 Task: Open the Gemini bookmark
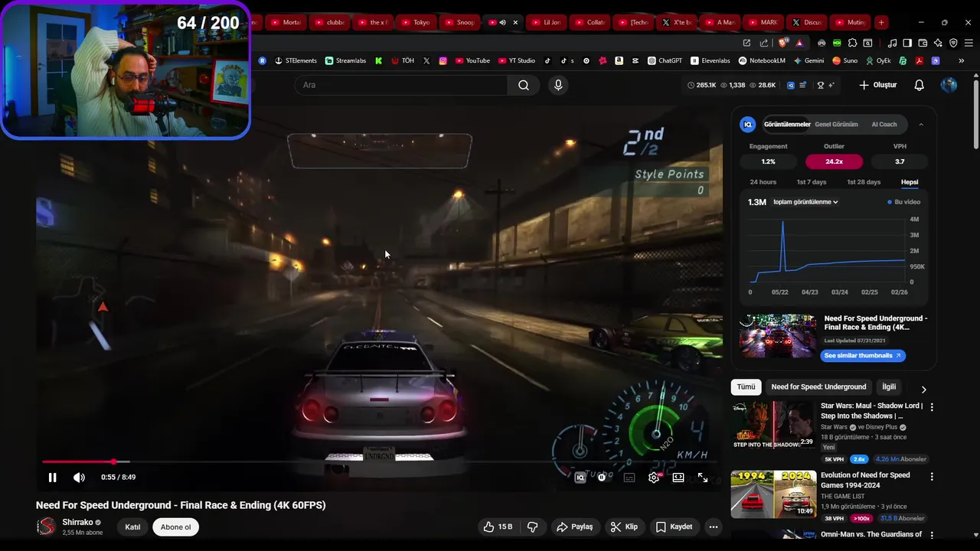point(808,60)
